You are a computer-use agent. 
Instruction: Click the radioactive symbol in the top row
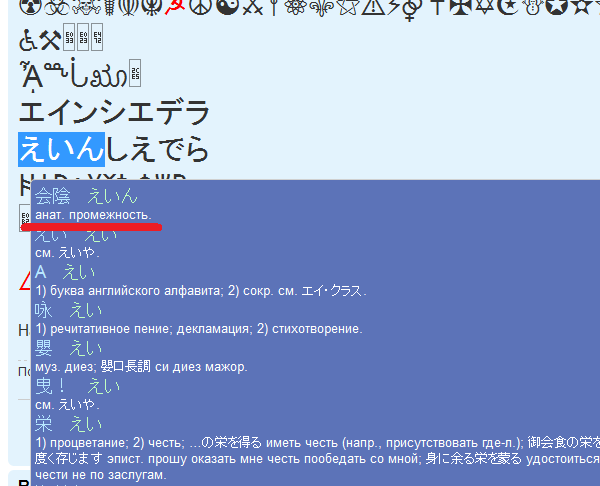pos(31,10)
